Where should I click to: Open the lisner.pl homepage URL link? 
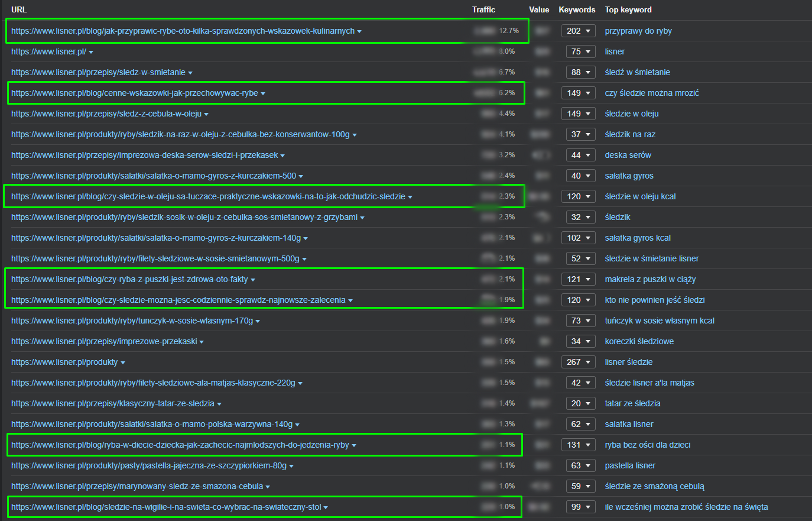48,51
